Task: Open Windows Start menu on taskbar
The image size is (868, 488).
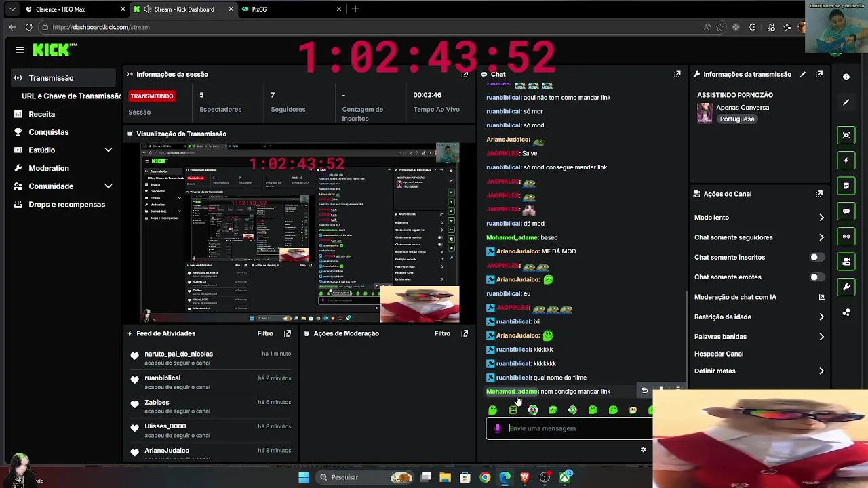Action: 304,477
